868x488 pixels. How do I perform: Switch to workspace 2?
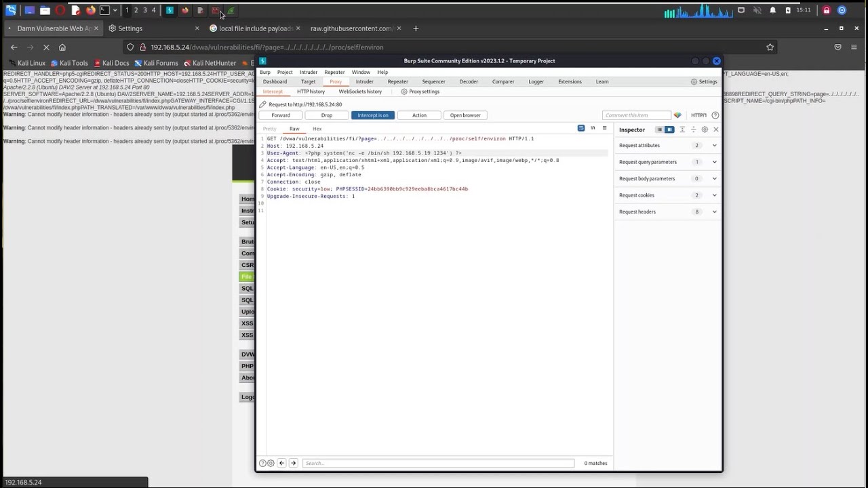(x=136, y=10)
